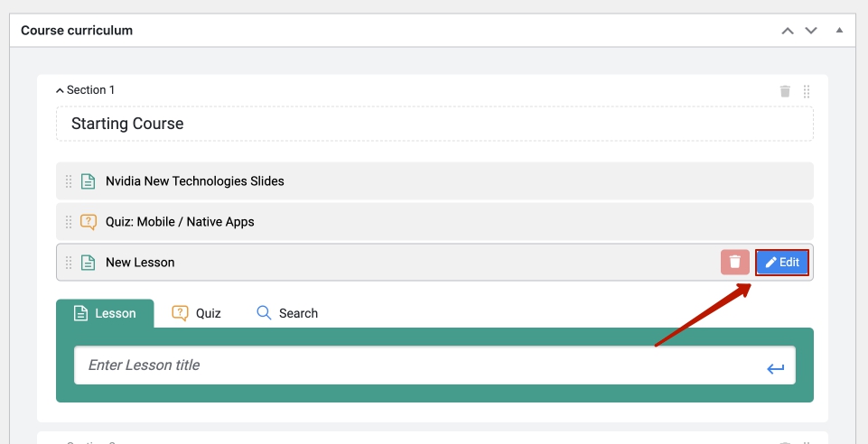This screenshot has width=868, height=444.
Task: Toggle the Course curriculum panel triangle
Action: pos(839,31)
